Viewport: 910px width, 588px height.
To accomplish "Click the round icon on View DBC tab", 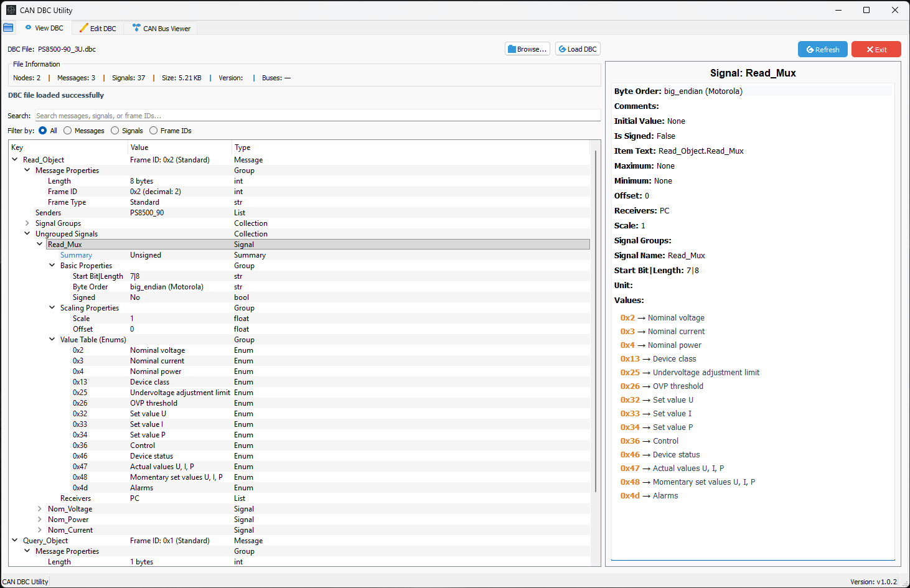I will (27, 27).
